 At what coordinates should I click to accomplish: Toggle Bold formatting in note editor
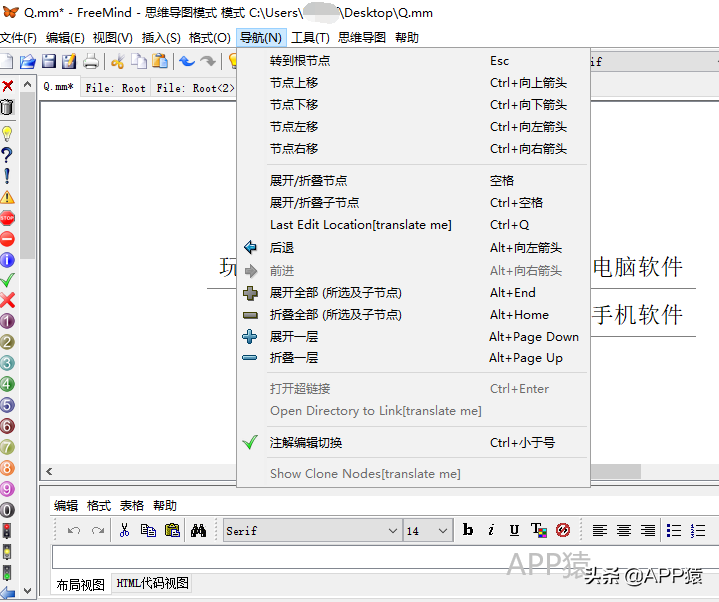(468, 530)
